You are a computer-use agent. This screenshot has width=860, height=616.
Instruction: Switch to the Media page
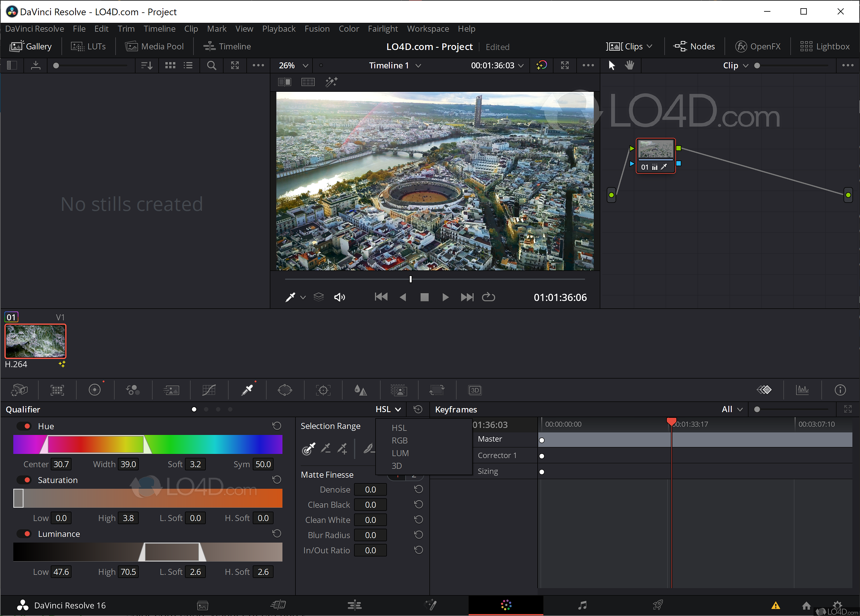[202, 605]
